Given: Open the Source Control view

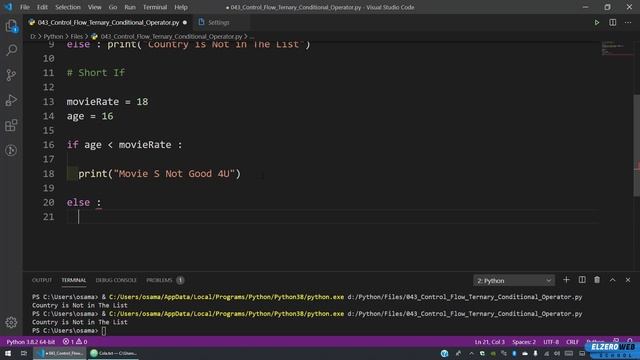Looking at the screenshot, I should click(x=11, y=75).
